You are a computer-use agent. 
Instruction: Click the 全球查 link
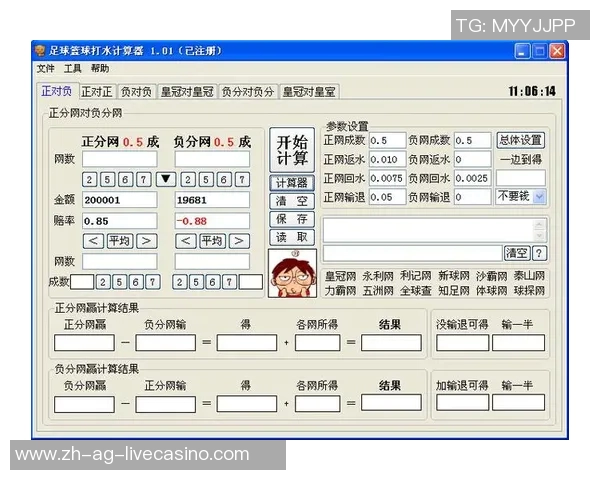pyautogui.click(x=416, y=291)
